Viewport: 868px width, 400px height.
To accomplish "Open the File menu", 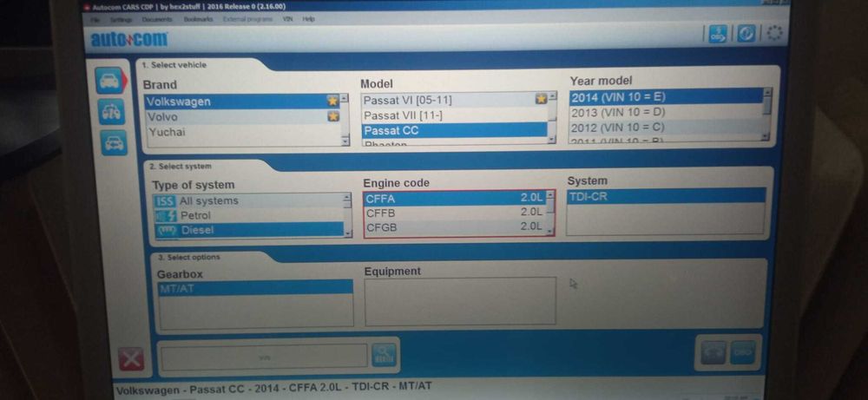I will pyautogui.click(x=95, y=19).
